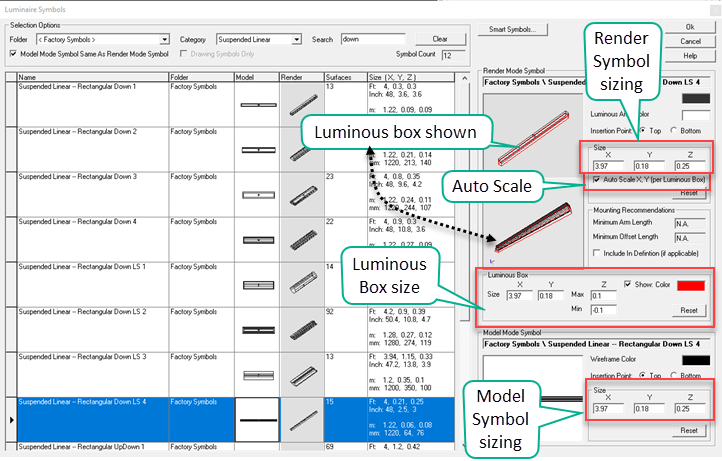The height and width of the screenshot is (461, 722).
Task: Click the red Luminous Box color swatch
Action: point(691,286)
